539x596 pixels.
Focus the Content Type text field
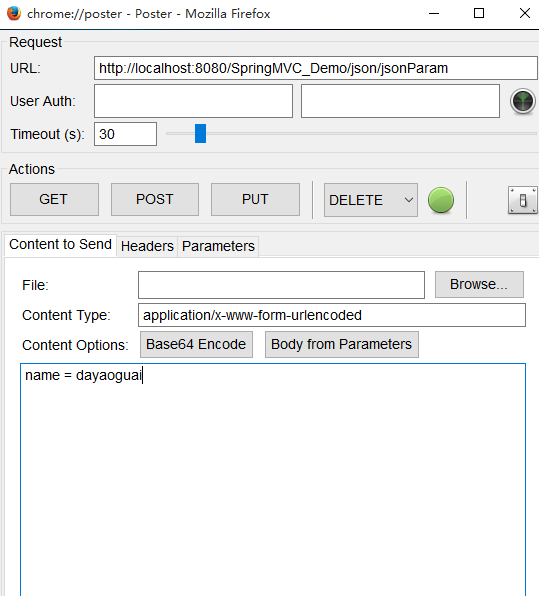pyautogui.click(x=332, y=315)
